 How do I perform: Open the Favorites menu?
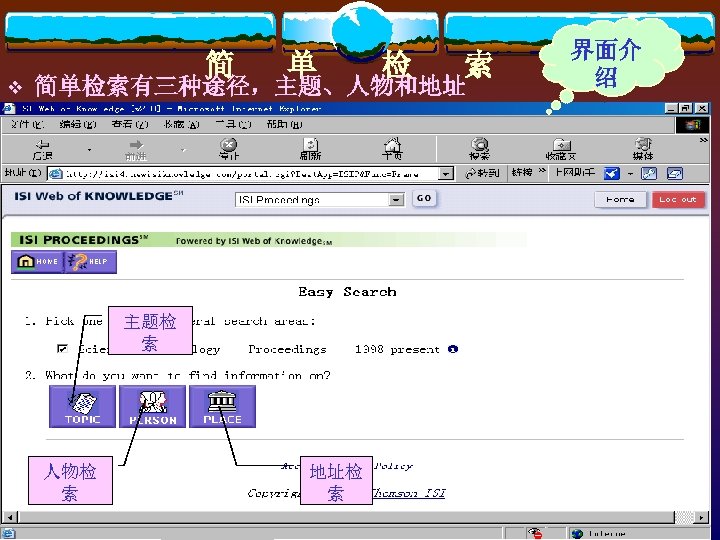coord(181,124)
